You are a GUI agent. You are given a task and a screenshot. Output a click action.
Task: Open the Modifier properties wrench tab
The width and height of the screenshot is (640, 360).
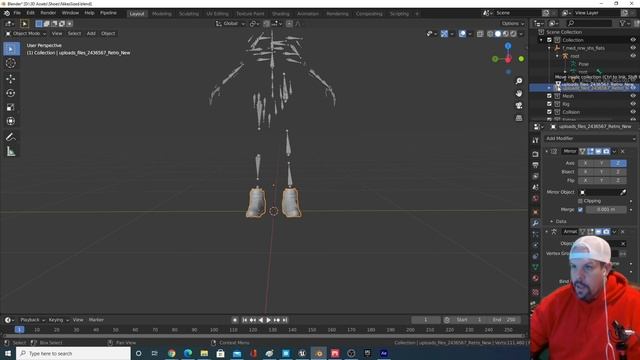535,223
